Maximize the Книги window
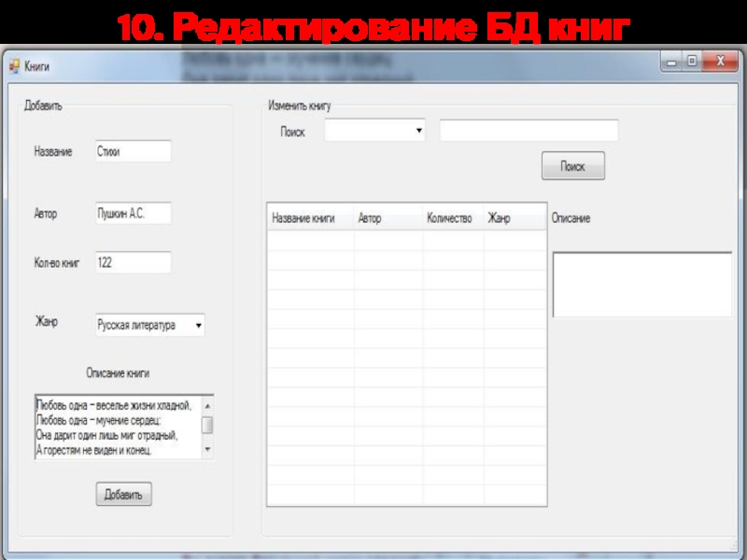The height and width of the screenshot is (560, 747). coord(692,62)
